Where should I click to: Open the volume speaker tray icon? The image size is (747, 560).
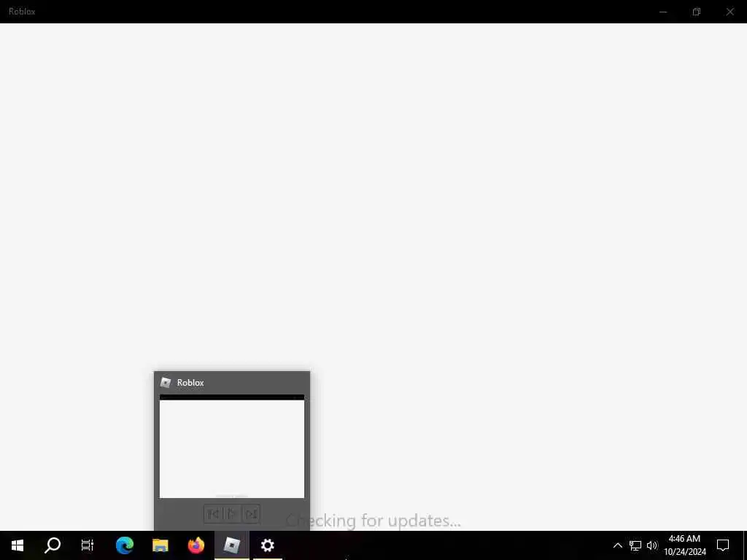(652, 545)
